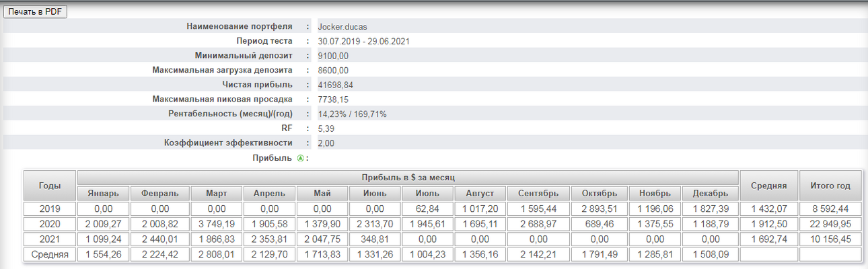This screenshot has height=269, width=868.
Task: Click 2019 average cell 1 432,07
Action: click(x=769, y=208)
